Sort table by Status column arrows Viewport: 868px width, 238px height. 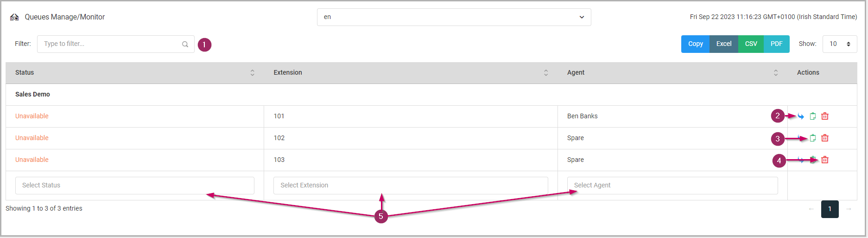coord(252,73)
